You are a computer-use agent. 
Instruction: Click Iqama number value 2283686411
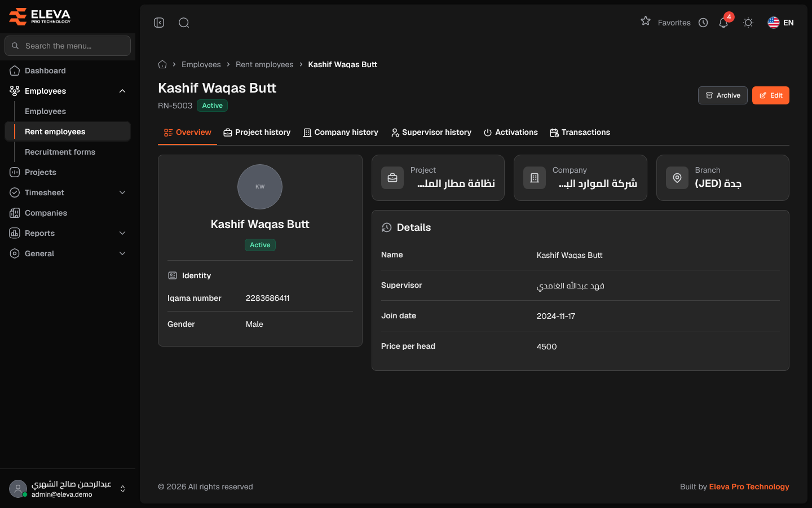[267, 298]
